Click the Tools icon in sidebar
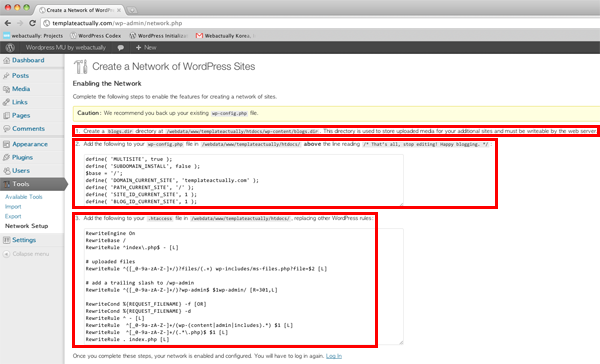The image size is (600, 364). tap(7, 184)
